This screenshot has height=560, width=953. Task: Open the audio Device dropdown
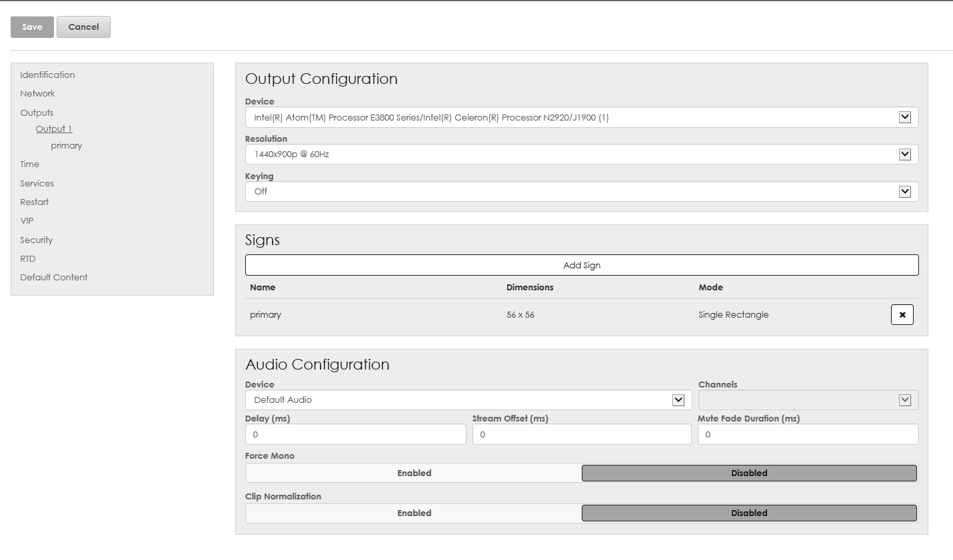coord(468,400)
